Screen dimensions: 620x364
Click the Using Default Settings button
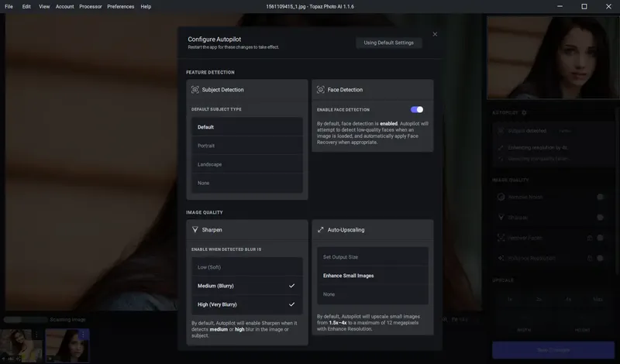[389, 43]
